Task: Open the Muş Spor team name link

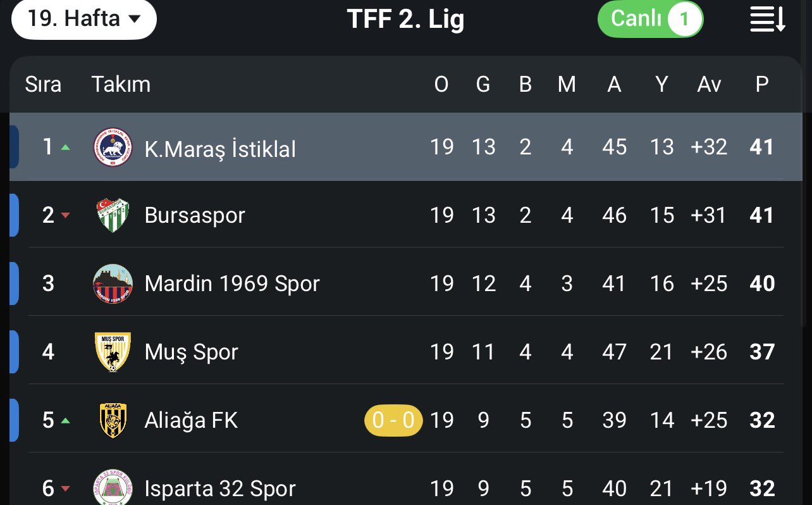Action: click(x=191, y=352)
